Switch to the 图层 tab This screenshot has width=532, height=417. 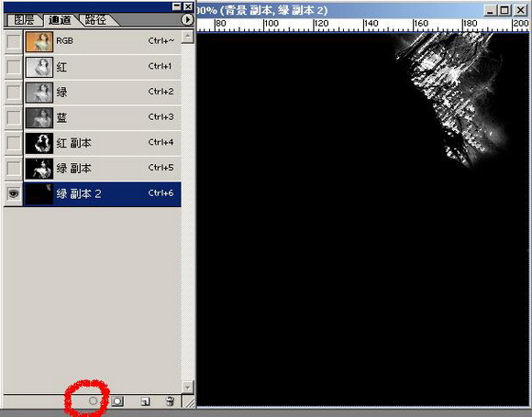tap(24, 20)
